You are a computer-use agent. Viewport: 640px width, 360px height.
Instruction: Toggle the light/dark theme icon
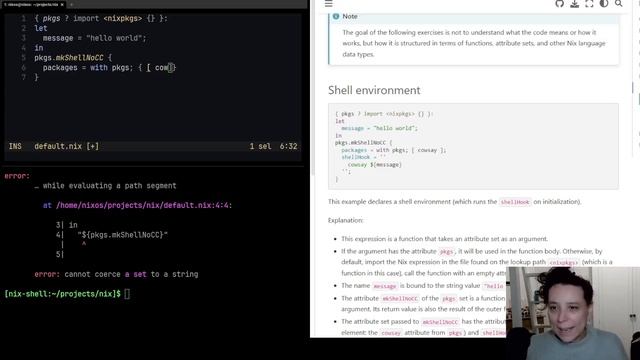coord(604,4)
